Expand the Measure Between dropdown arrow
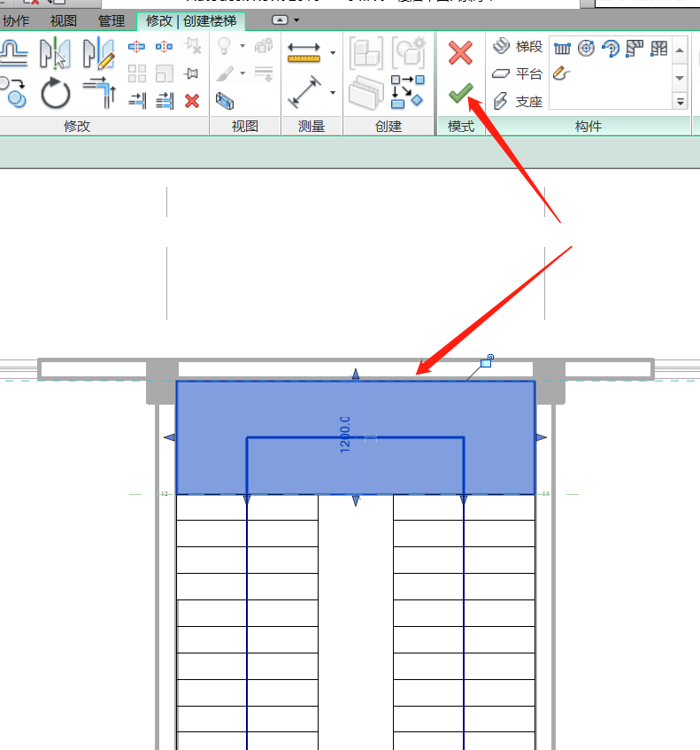 tap(333, 53)
